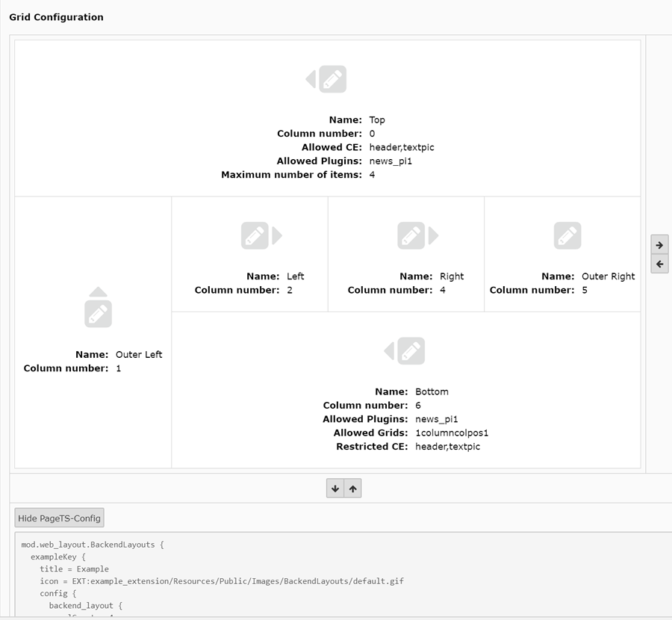672x620 pixels.
Task: Hide the PageTS-Config section
Action: pos(59,518)
